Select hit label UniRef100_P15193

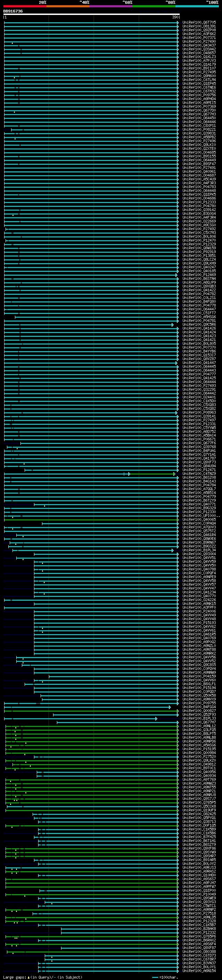199,623
